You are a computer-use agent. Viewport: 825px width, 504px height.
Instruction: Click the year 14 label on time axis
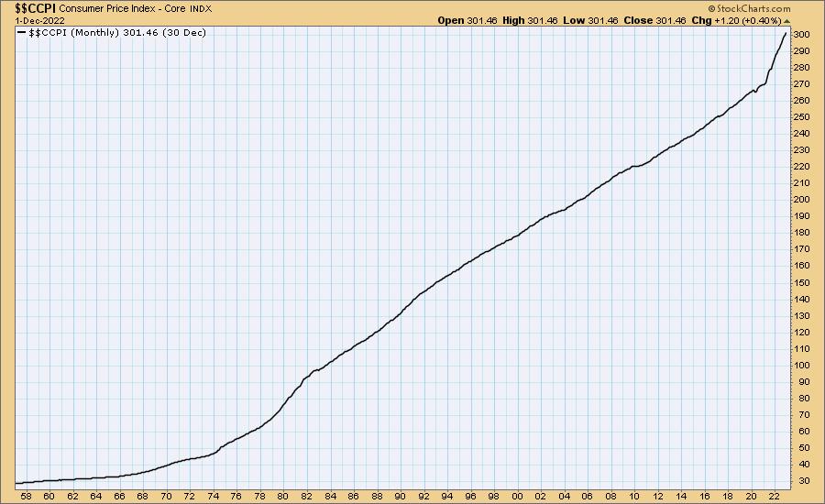point(681,496)
